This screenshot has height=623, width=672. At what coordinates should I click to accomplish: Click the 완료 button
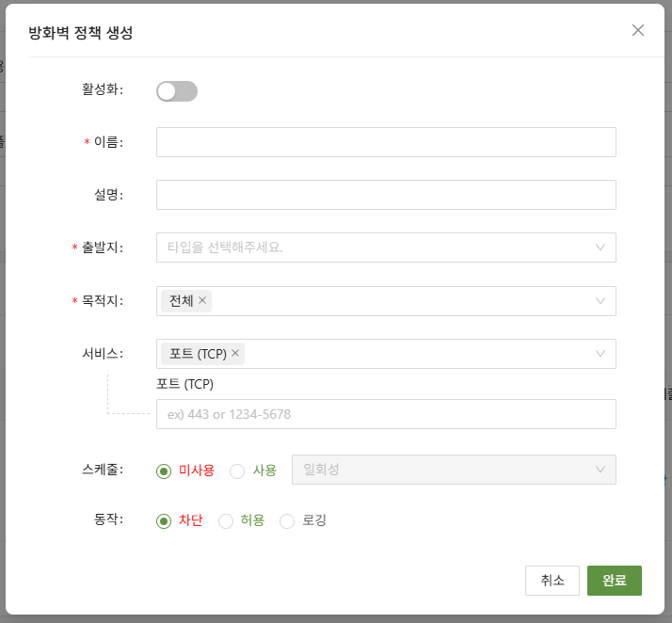[x=615, y=581]
